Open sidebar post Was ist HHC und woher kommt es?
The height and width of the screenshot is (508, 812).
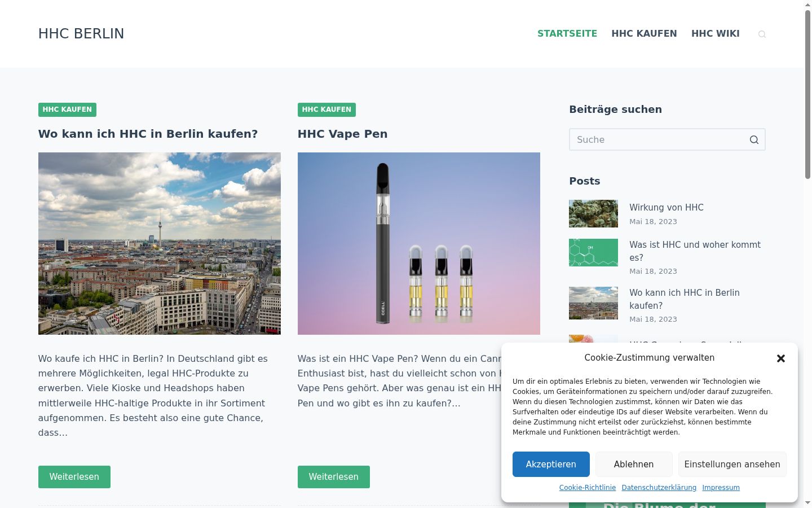[x=695, y=251]
